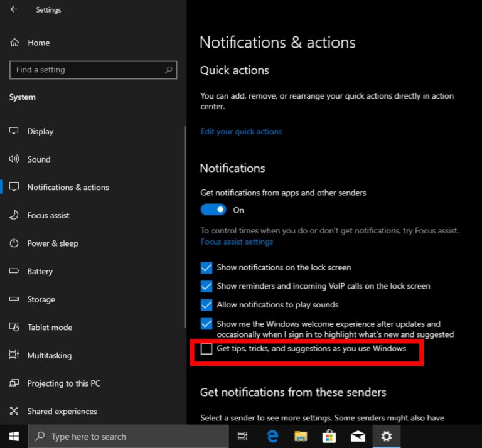Click the Projecting to this PC icon
This screenshot has height=448, width=482.
click(14, 383)
